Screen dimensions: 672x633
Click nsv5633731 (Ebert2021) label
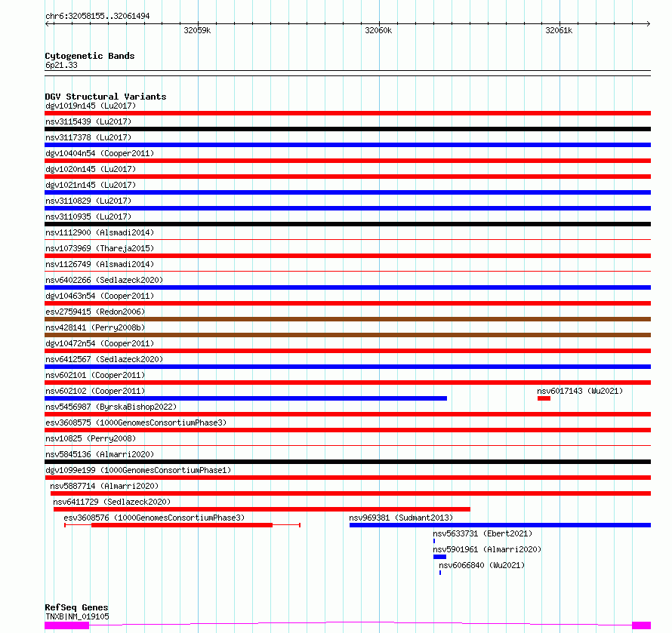point(482,533)
